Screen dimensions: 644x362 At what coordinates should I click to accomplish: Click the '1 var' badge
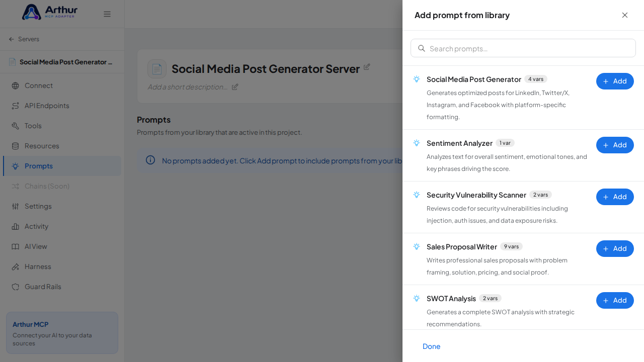[x=505, y=143]
